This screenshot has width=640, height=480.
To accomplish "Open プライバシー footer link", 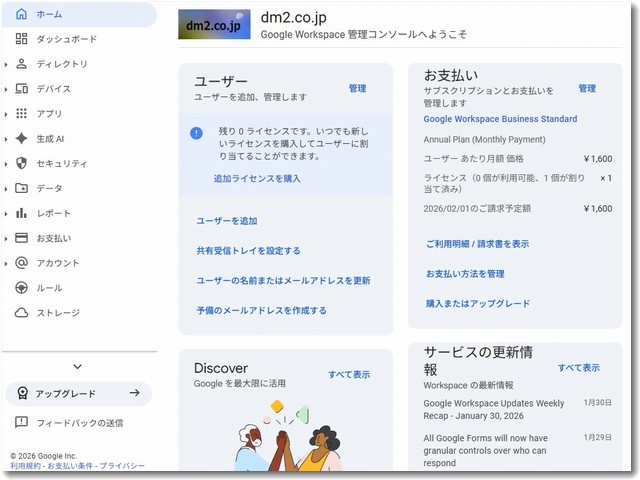I will (x=122, y=466).
